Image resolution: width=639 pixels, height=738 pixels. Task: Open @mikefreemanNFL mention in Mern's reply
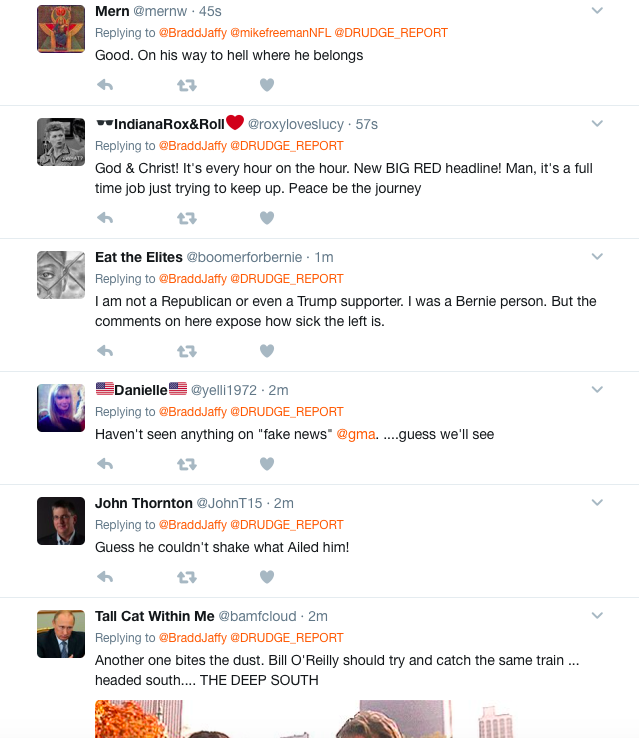[280, 33]
